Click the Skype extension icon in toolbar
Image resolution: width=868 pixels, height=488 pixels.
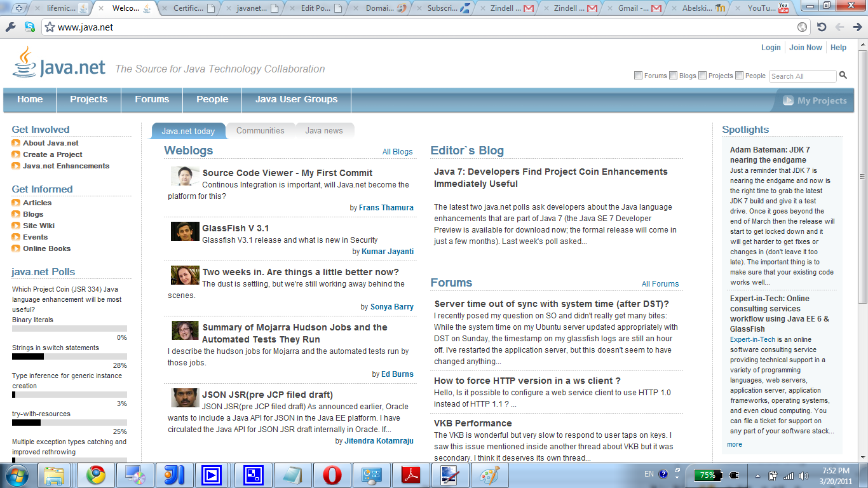pos(29,27)
